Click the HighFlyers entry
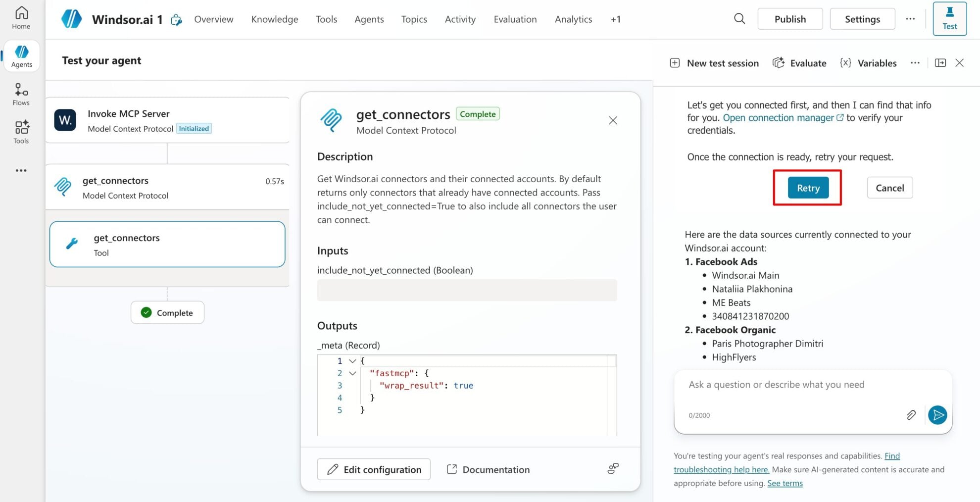This screenshot has width=980, height=502. (x=734, y=357)
